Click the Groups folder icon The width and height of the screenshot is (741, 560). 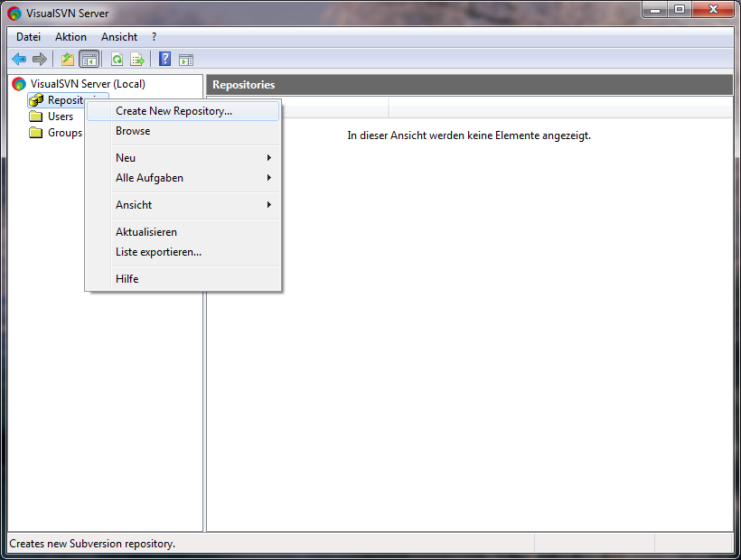point(36,133)
